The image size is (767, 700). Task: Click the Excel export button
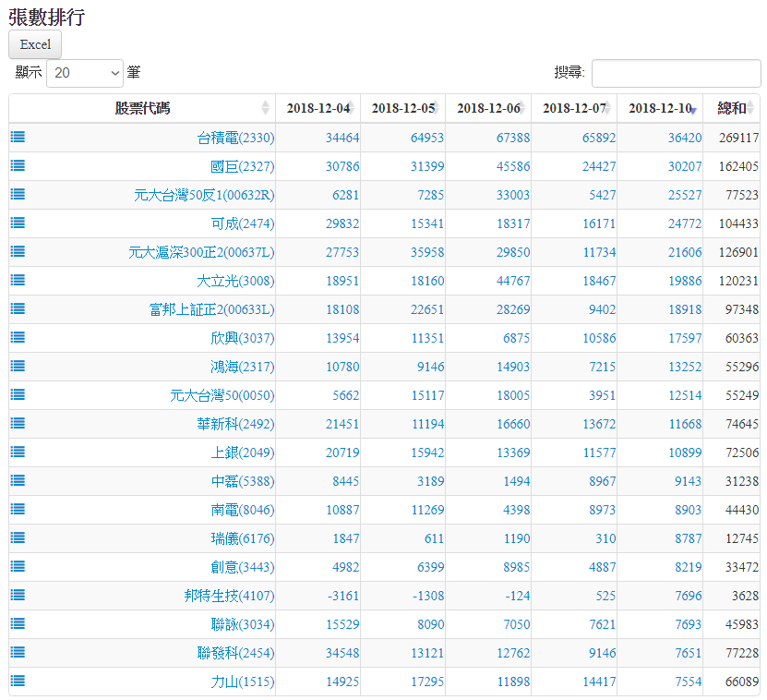pos(35,44)
